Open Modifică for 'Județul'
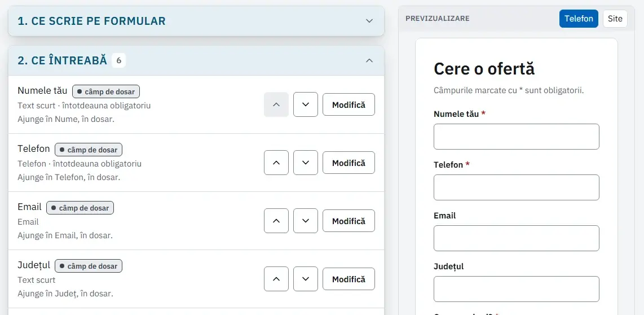 349,279
